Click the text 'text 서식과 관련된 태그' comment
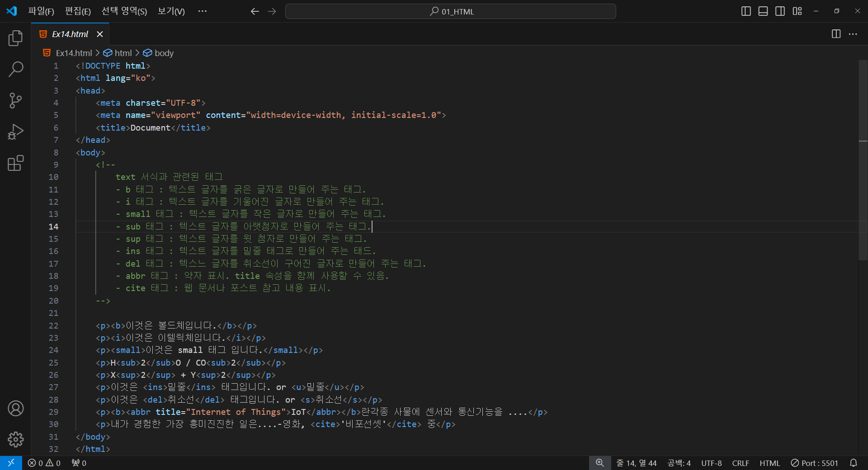 tap(169, 177)
